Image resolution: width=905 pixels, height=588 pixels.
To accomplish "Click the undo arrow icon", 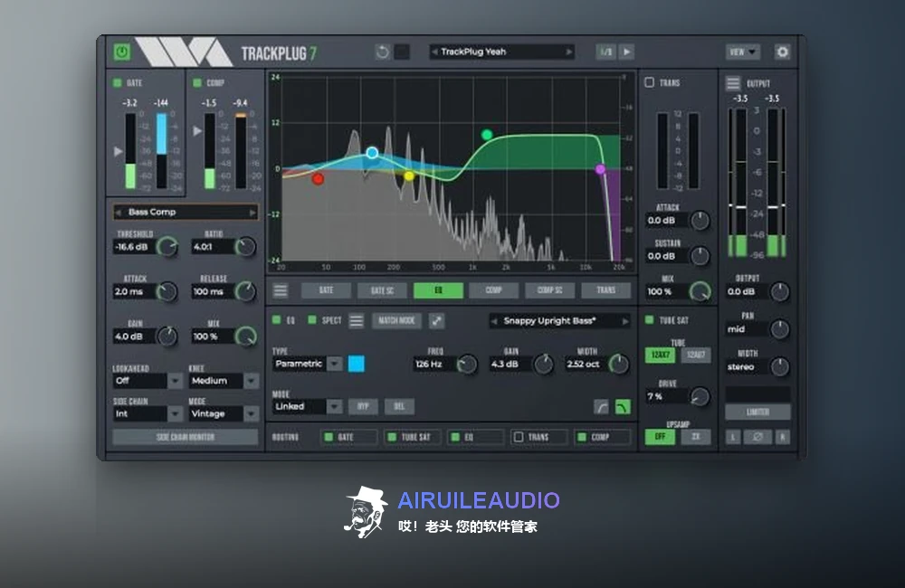I will click(382, 52).
